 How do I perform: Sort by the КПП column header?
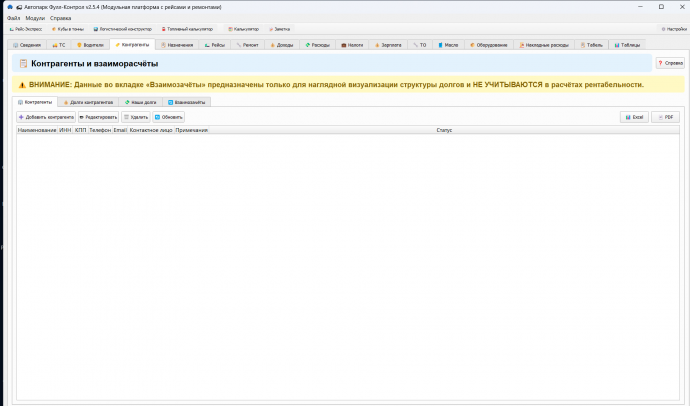(81, 130)
